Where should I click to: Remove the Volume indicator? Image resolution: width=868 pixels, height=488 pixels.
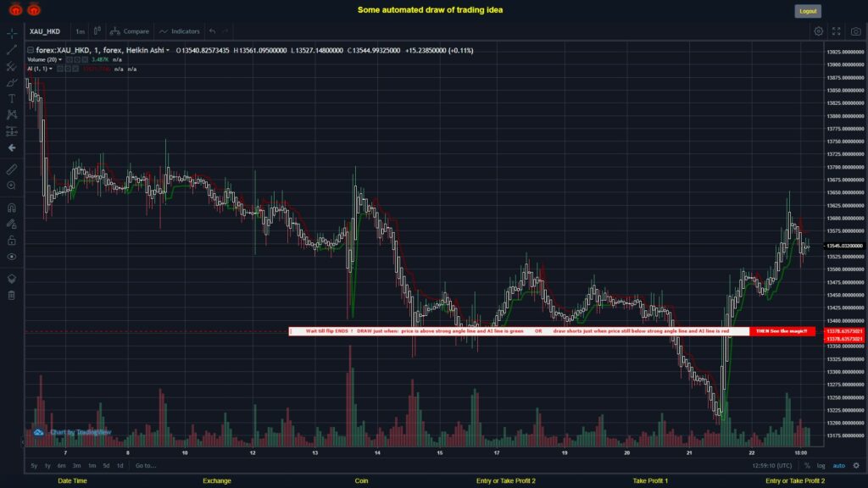[x=85, y=60]
